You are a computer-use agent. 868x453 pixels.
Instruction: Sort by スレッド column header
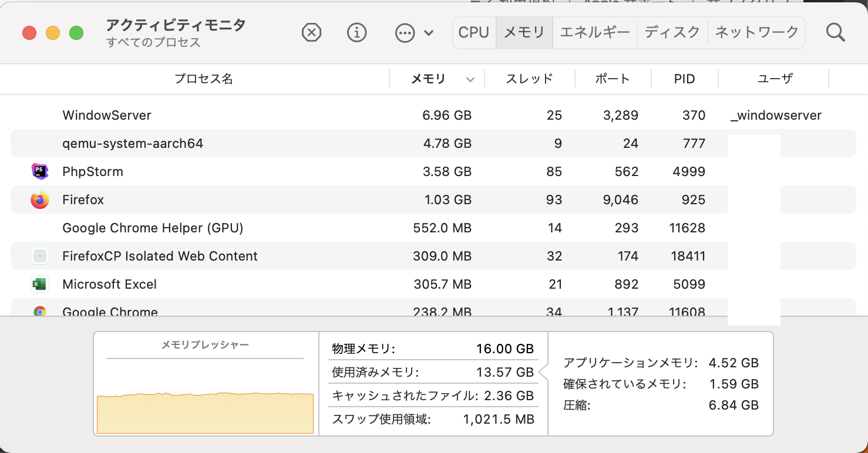coord(529,79)
